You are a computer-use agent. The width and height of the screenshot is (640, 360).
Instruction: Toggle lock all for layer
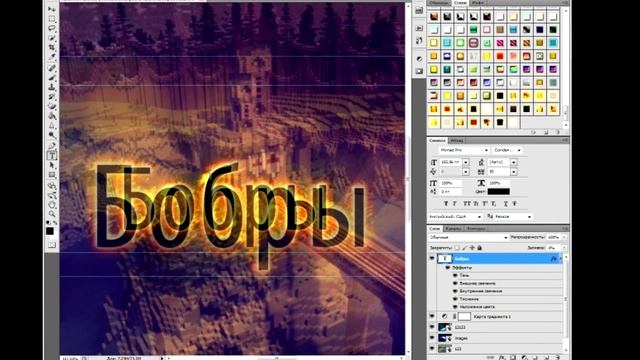coord(480,248)
